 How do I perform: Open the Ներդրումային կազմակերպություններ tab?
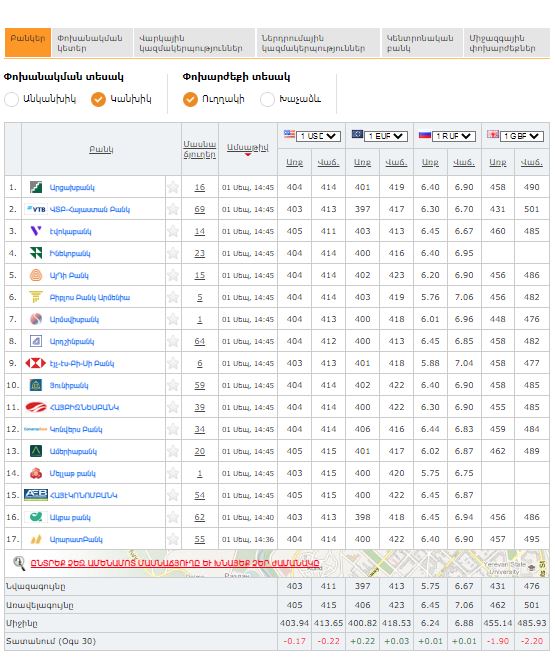[318, 42]
